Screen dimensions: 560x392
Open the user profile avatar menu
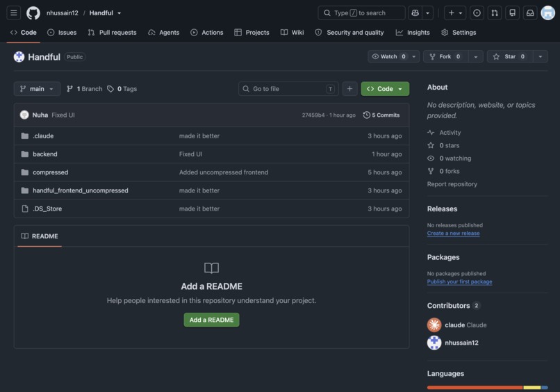point(548,13)
